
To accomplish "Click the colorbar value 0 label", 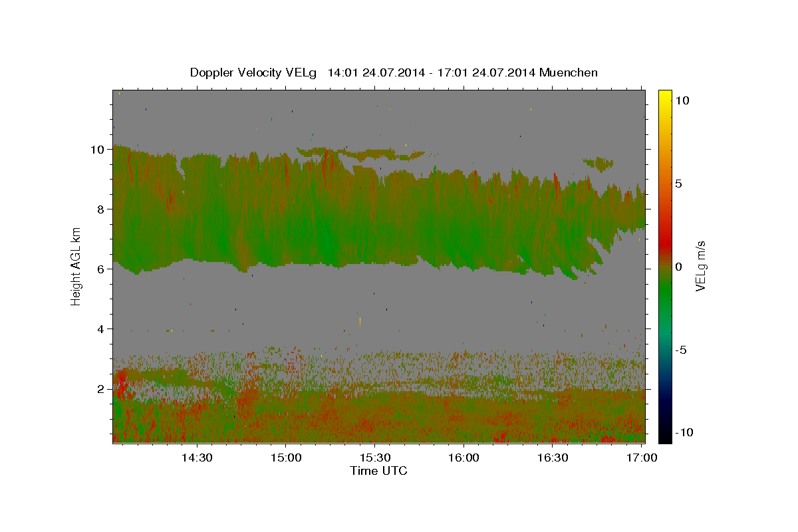I will pyautogui.click(x=679, y=267).
